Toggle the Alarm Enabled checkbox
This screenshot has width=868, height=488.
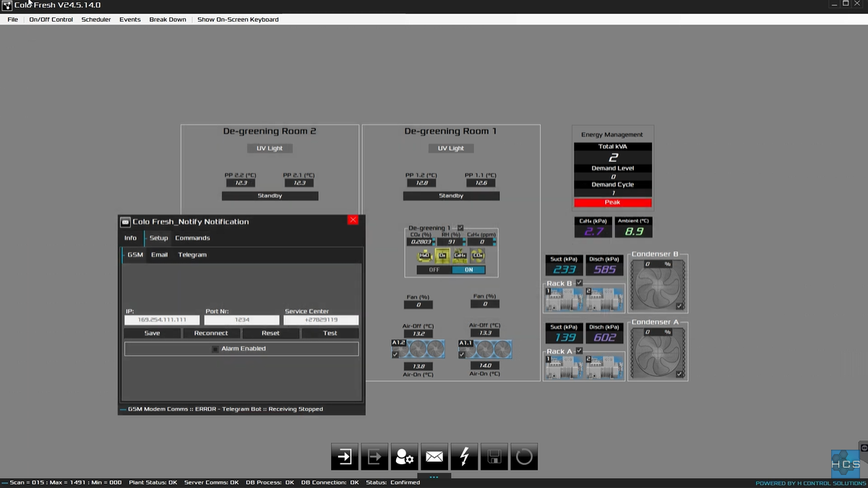pos(215,349)
